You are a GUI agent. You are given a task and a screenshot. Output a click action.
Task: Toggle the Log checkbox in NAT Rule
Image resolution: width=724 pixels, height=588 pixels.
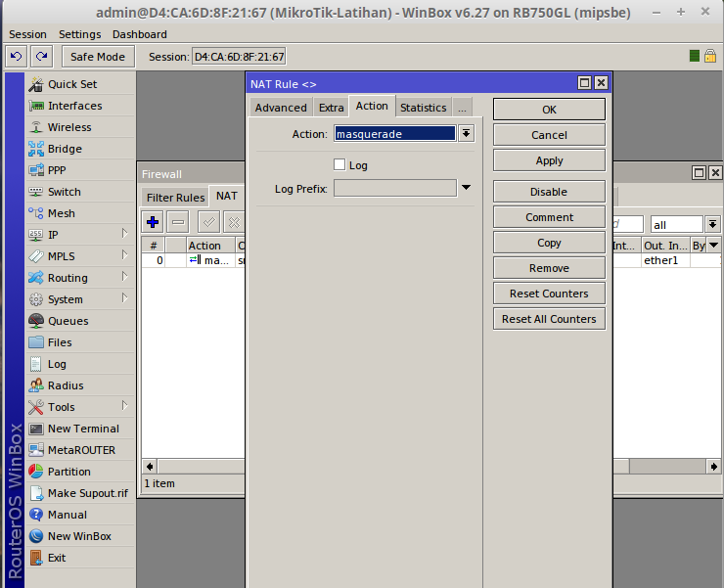pos(339,164)
